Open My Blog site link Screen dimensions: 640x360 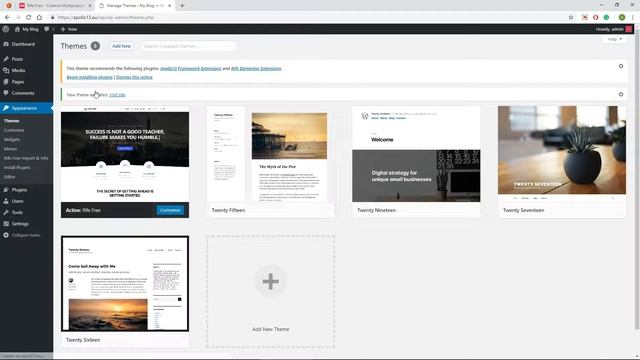(27, 29)
